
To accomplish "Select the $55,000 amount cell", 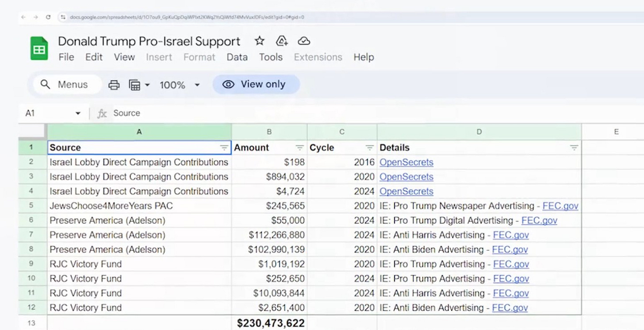I will (269, 221).
